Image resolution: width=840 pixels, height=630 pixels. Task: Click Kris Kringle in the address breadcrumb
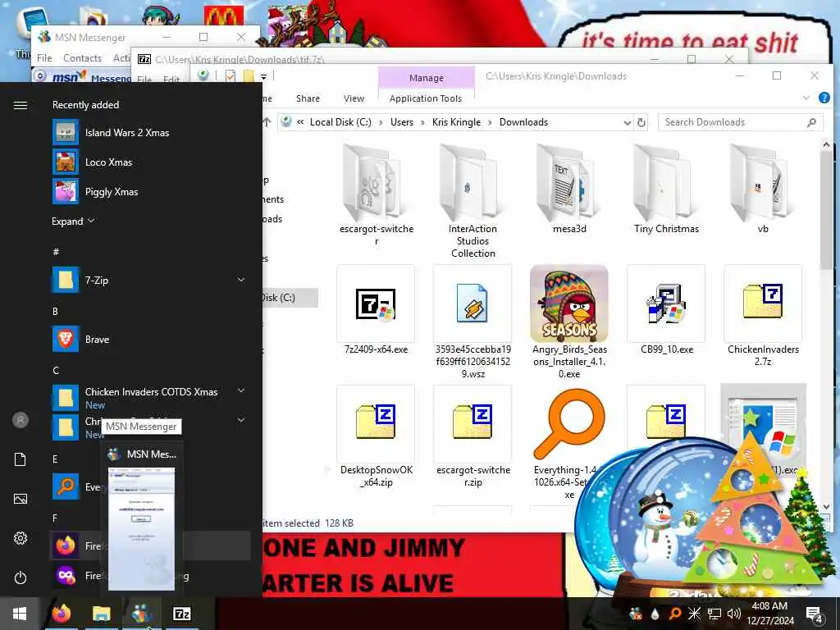click(x=456, y=122)
